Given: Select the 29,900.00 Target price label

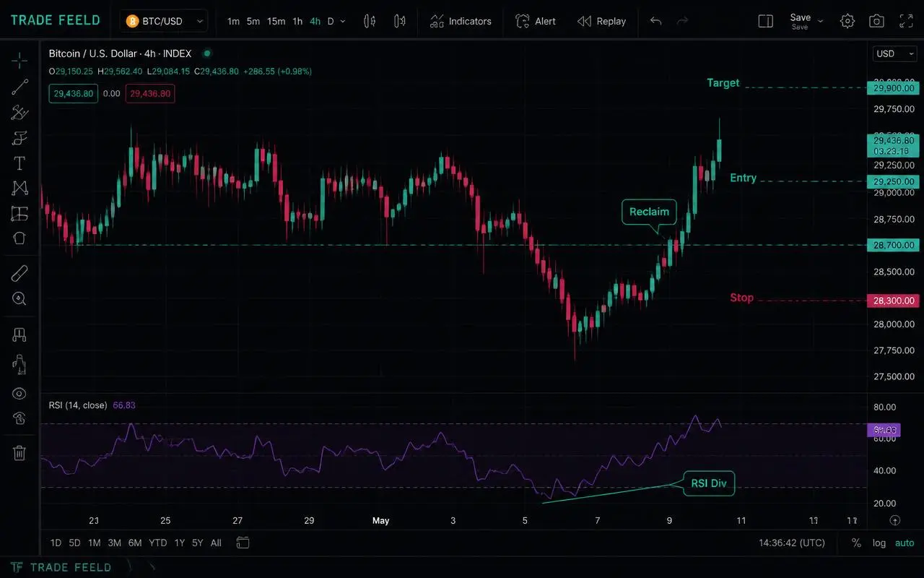Looking at the screenshot, I should (x=894, y=88).
